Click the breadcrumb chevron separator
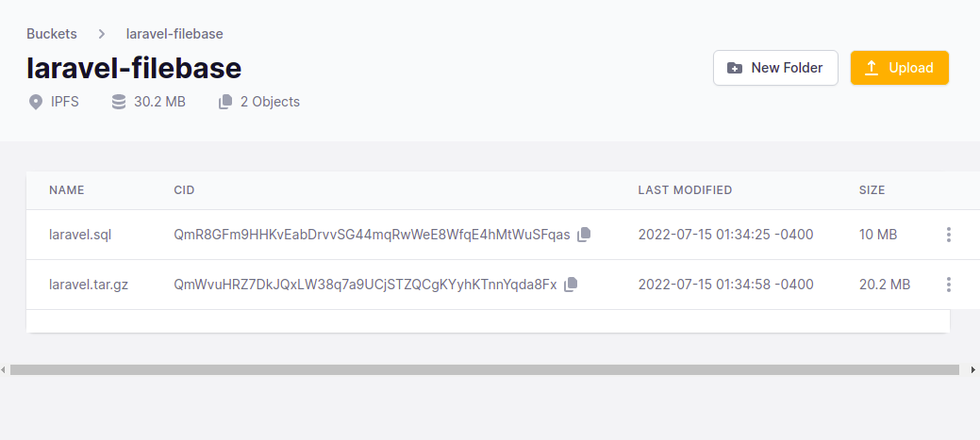 (x=102, y=34)
